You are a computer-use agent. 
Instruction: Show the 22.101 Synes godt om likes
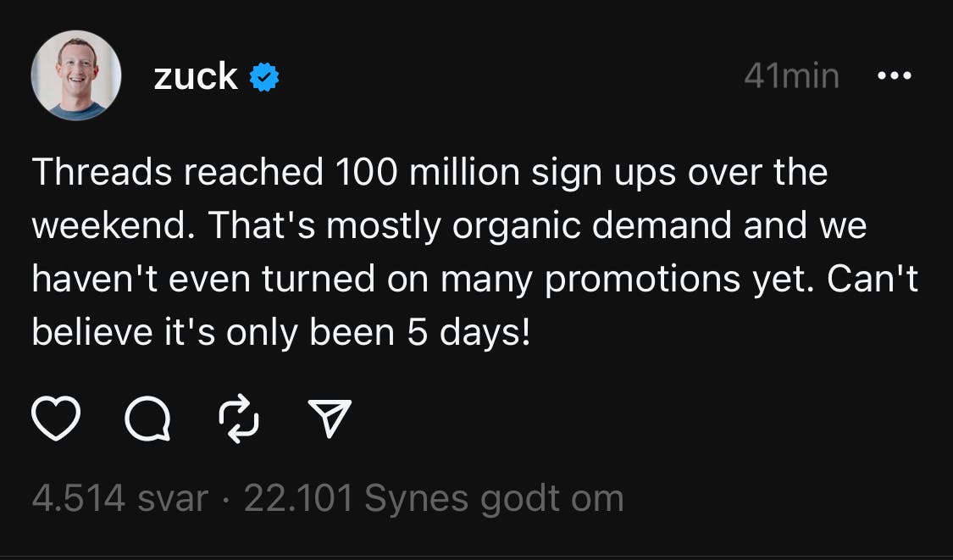pos(433,498)
